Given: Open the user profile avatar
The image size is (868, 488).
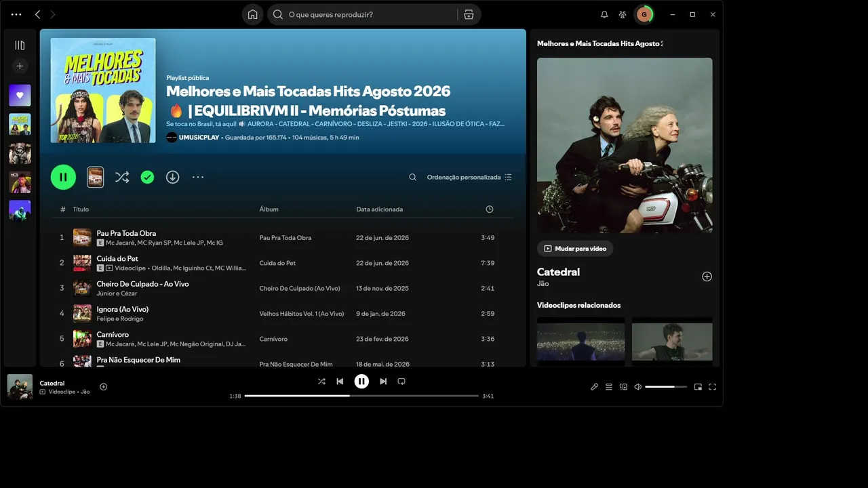Looking at the screenshot, I should point(644,14).
